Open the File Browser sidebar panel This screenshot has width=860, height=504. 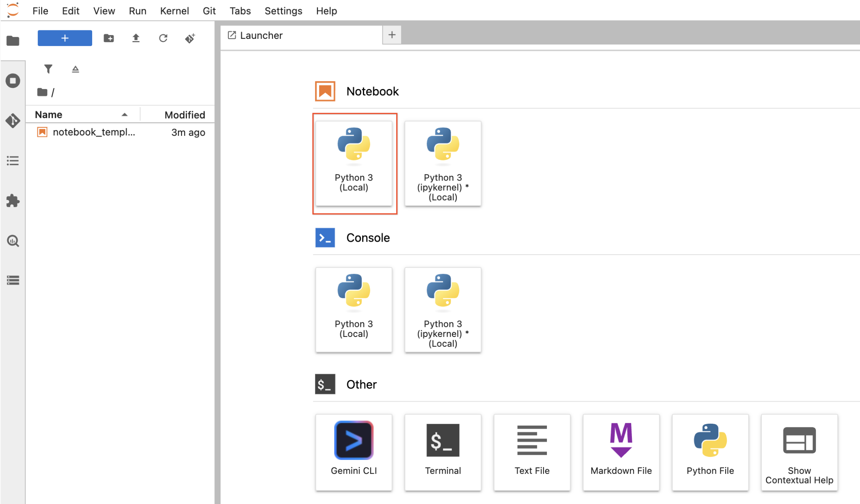point(13,40)
